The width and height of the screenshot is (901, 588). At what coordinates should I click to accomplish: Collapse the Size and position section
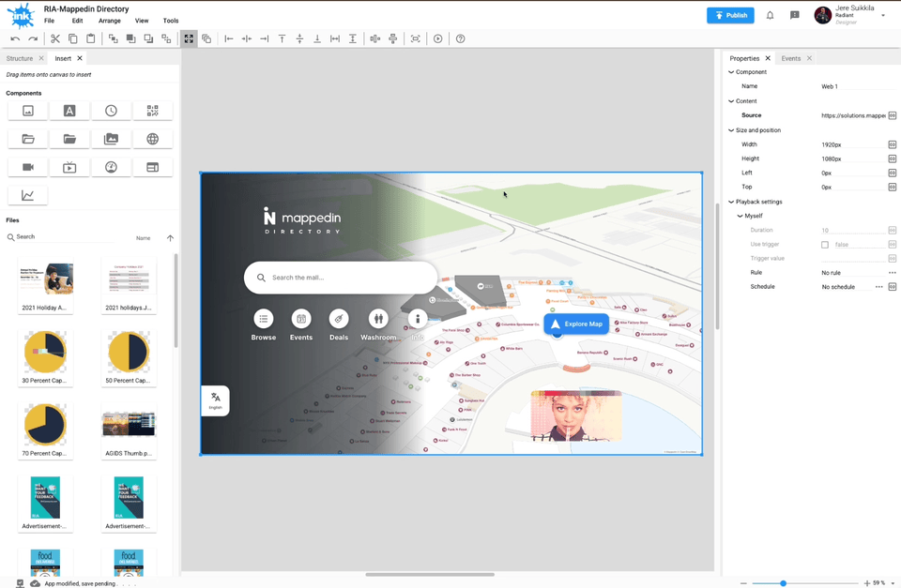(x=731, y=130)
